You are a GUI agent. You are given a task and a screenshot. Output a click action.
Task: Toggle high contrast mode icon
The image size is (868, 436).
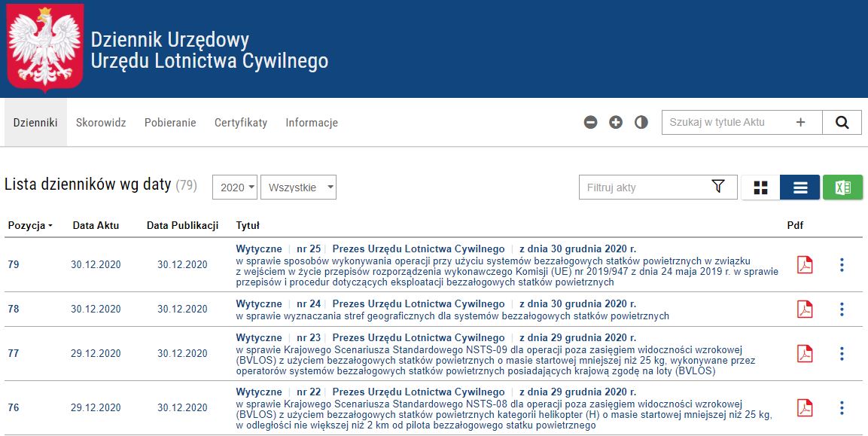(x=641, y=123)
